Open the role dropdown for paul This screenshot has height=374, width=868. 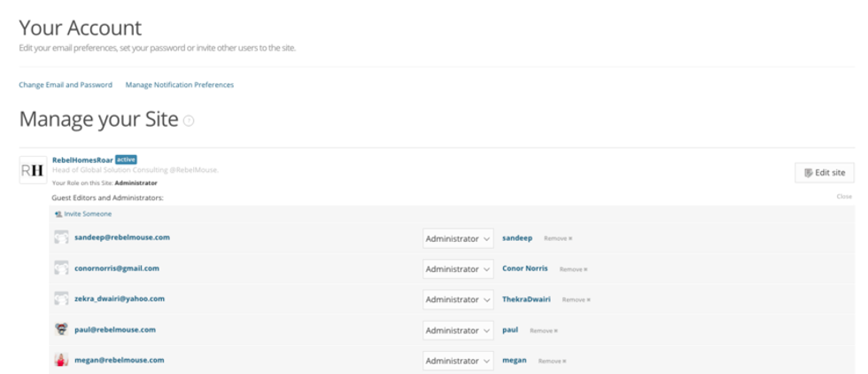pos(458,331)
